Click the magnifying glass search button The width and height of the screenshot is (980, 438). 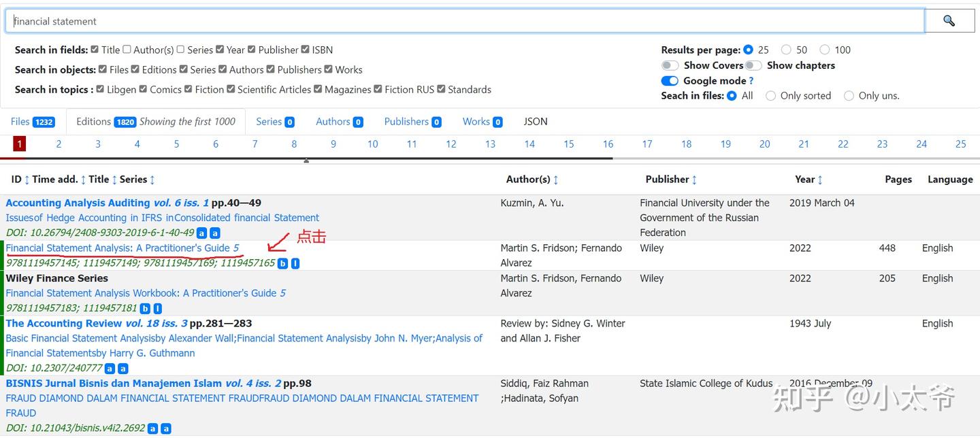(x=949, y=21)
